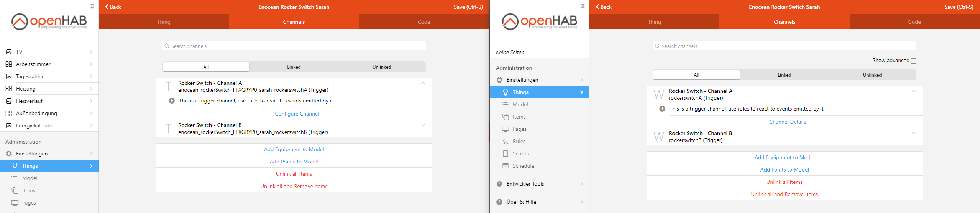Click the Energiekalender chart icon
Viewport: 980px width, 213px height.
tap(9, 125)
